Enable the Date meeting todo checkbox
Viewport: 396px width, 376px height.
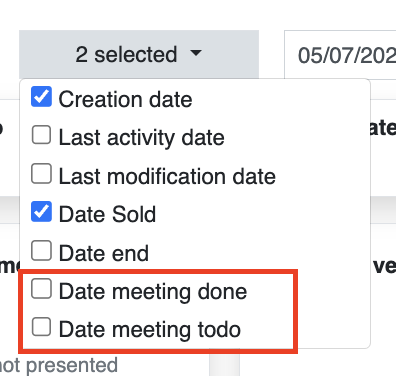pyautogui.click(x=41, y=327)
